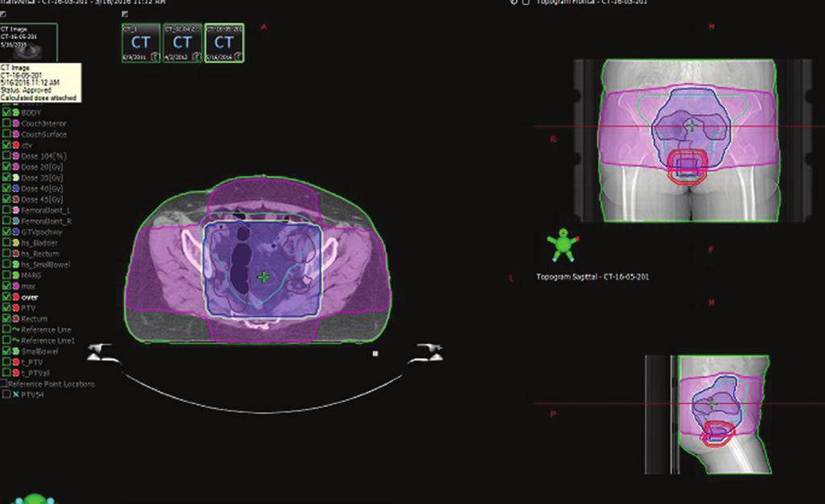Click the over structure red icon
The height and width of the screenshot is (504, 825).
click(x=16, y=297)
